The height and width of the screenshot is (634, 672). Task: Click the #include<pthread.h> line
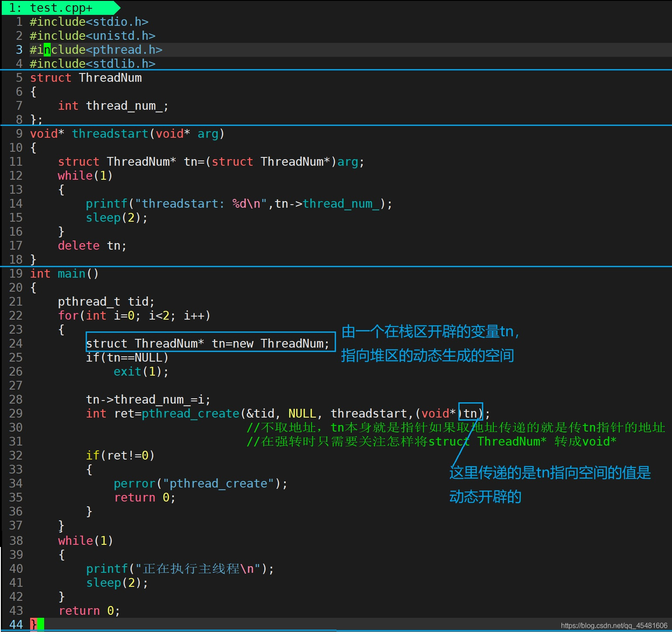coord(96,50)
